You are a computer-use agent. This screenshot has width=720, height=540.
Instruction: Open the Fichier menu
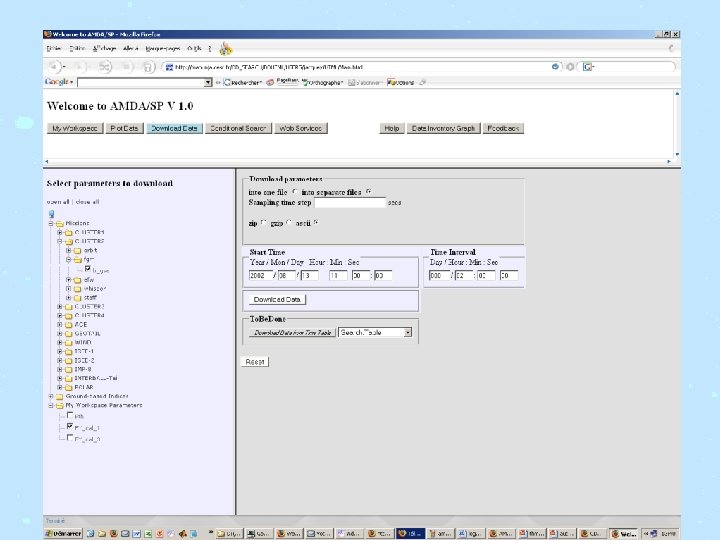click(54, 48)
